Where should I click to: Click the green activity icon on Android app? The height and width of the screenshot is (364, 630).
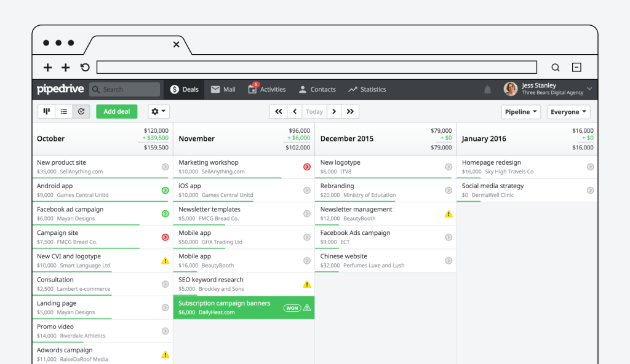click(165, 191)
